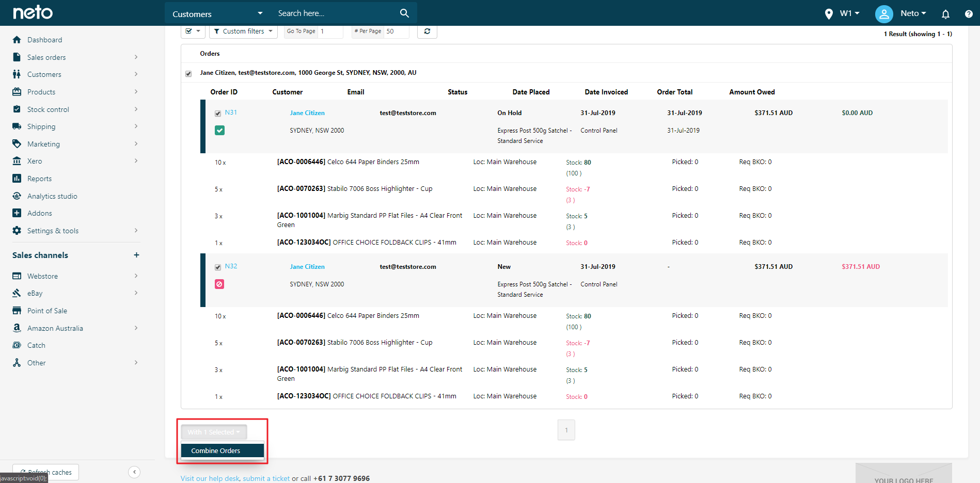Click the green tick status on N31
This screenshot has width=980, height=483.
[x=219, y=131]
